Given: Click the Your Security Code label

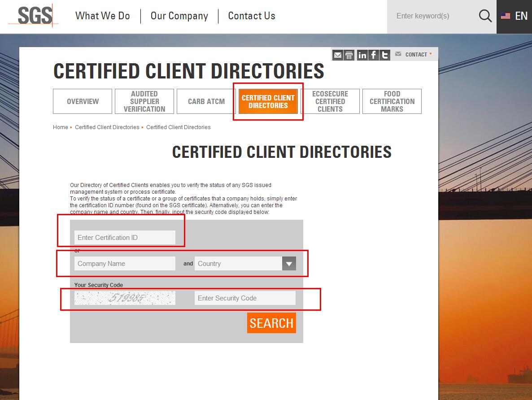Looking at the screenshot, I should [x=99, y=285].
